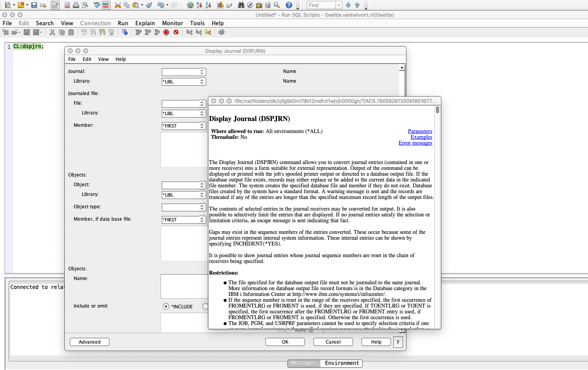Click the Export to PDF icon
This screenshot has height=370, width=588.
tap(67, 5)
